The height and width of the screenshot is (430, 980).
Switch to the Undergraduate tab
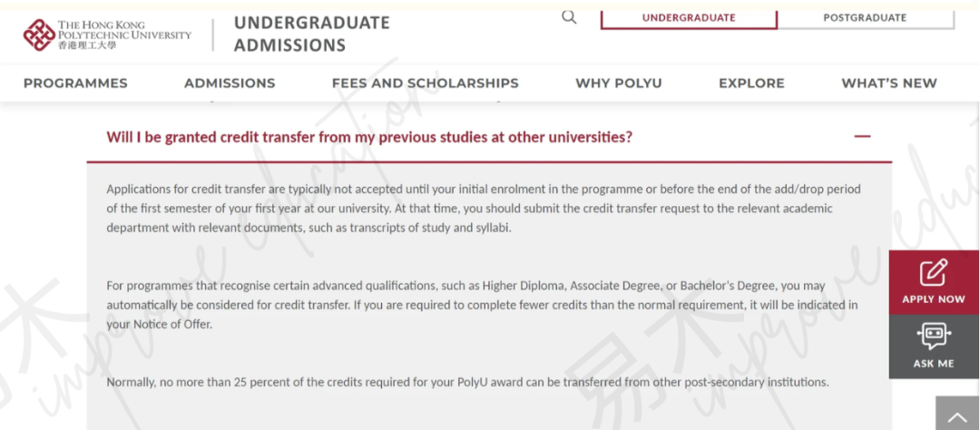pos(689,18)
